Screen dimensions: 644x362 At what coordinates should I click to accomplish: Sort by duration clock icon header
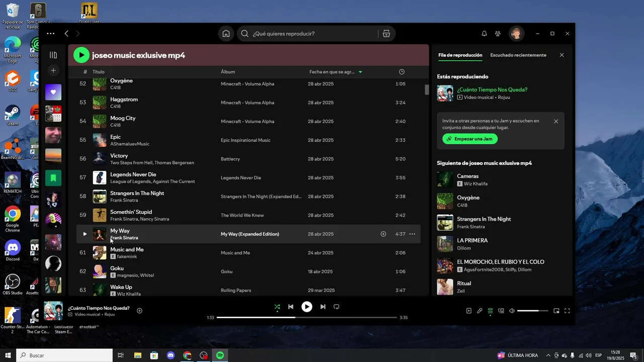[x=401, y=72]
